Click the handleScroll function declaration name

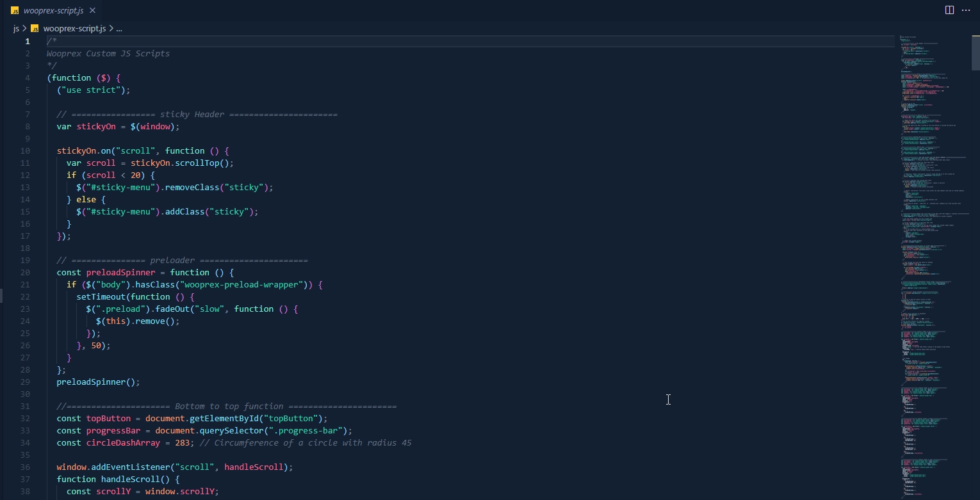137,480
